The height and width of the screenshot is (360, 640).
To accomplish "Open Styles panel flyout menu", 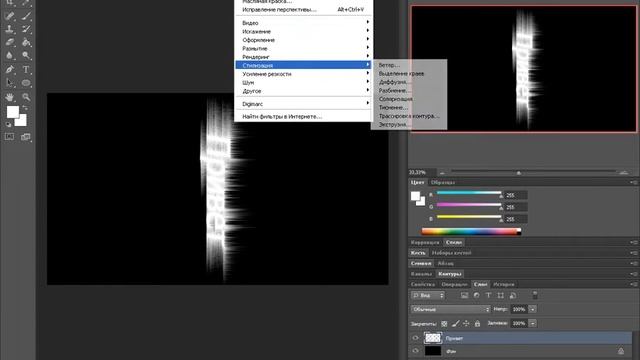I will [634, 242].
